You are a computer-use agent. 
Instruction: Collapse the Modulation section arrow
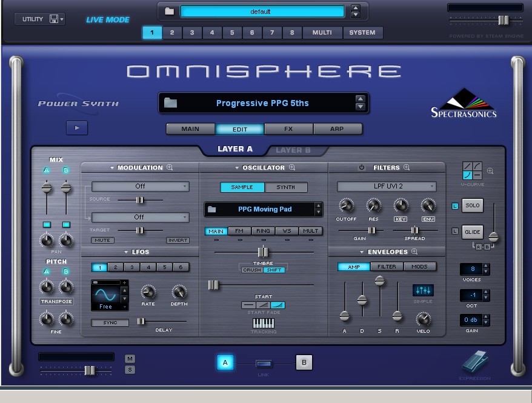click(112, 168)
